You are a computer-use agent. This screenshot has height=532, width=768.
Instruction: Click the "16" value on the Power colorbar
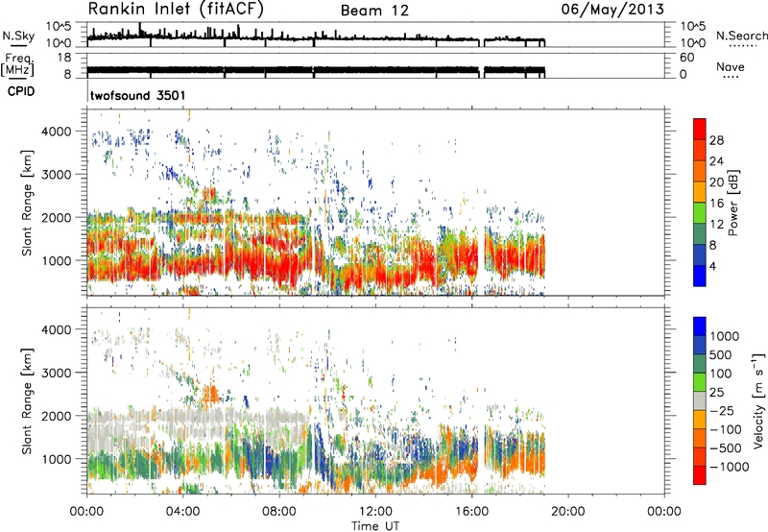(716, 204)
